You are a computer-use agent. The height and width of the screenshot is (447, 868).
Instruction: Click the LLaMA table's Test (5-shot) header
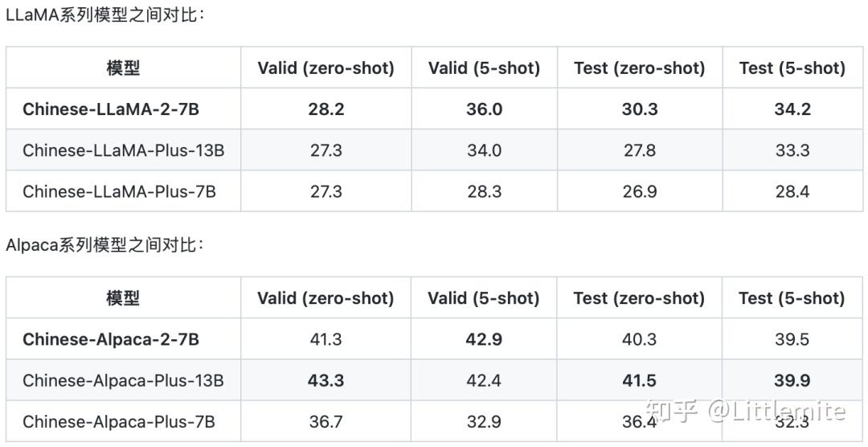tap(792, 68)
